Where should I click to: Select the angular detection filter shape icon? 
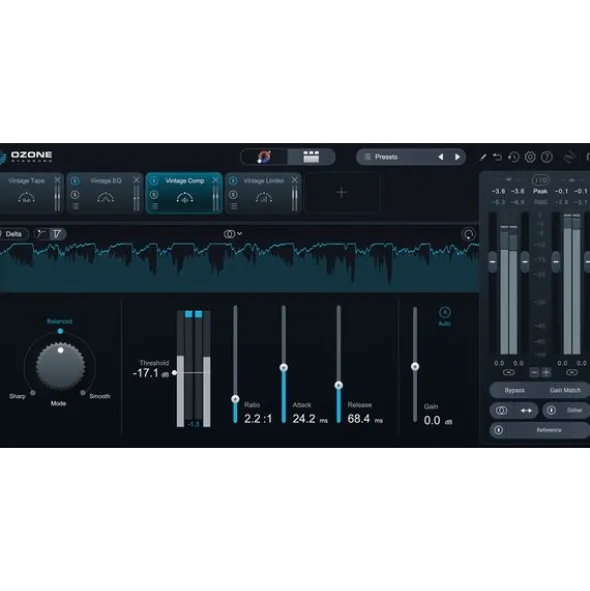coord(57,234)
